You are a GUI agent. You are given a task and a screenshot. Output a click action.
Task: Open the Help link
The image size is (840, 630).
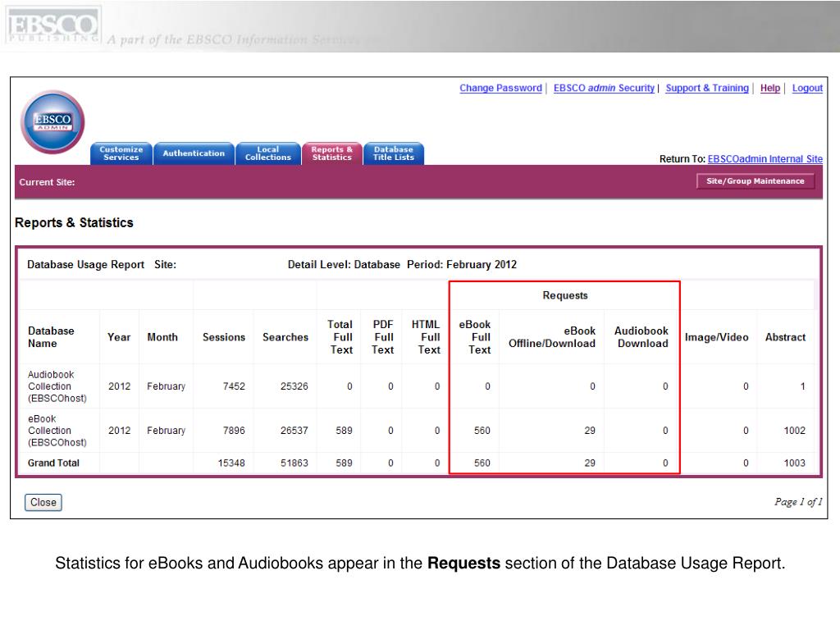pyautogui.click(x=770, y=88)
